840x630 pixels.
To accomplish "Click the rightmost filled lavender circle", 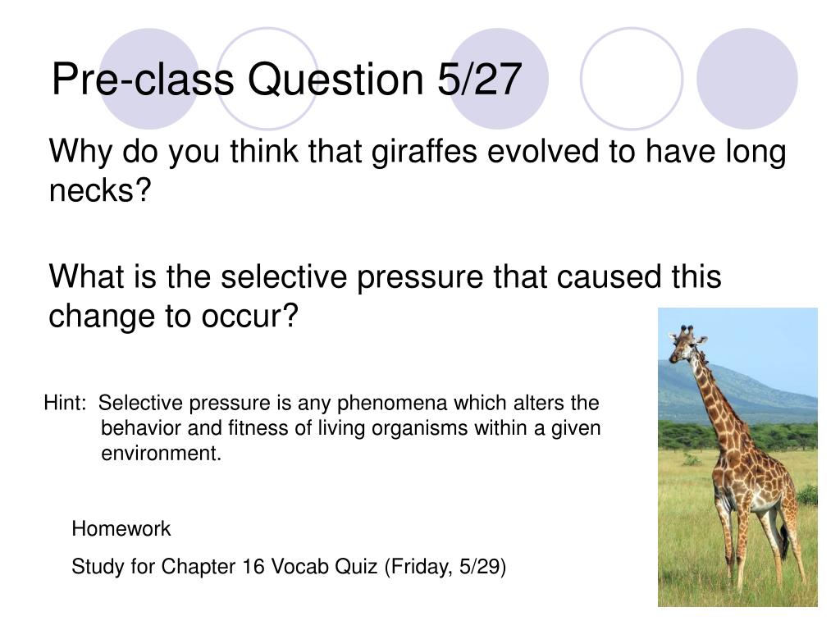I will click(747, 79).
